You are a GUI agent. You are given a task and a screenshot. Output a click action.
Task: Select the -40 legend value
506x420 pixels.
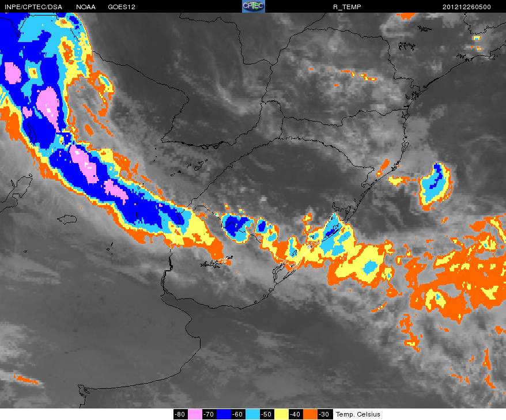coord(296,414)
